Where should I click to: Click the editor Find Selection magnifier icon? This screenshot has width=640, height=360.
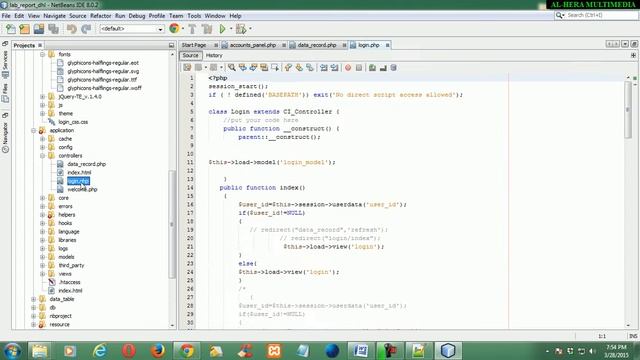click(232, 68)
